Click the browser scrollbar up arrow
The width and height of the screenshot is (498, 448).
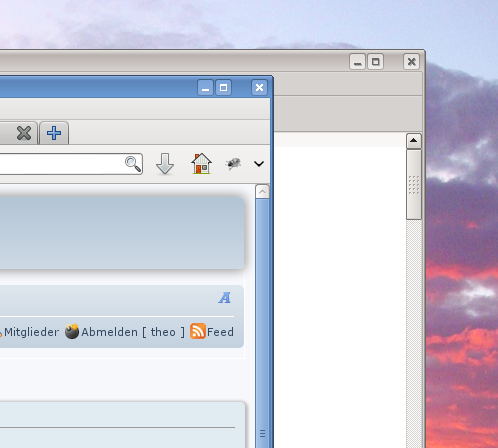(262, 192)
